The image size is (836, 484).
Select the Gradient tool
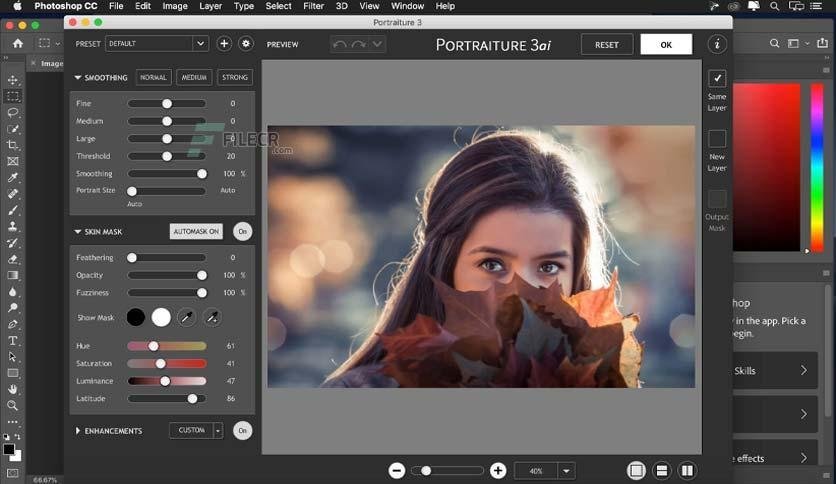click(x=13, y=275)
